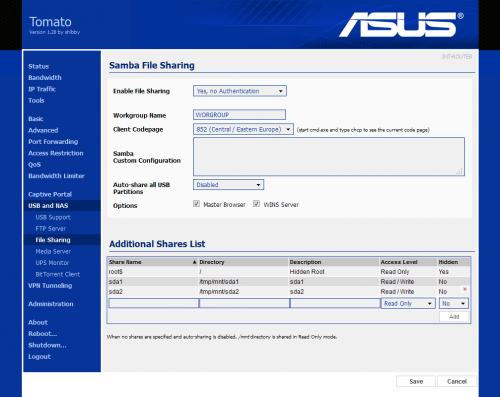
Task: Click the Workgroup Name input field
Action: (239, 115)
